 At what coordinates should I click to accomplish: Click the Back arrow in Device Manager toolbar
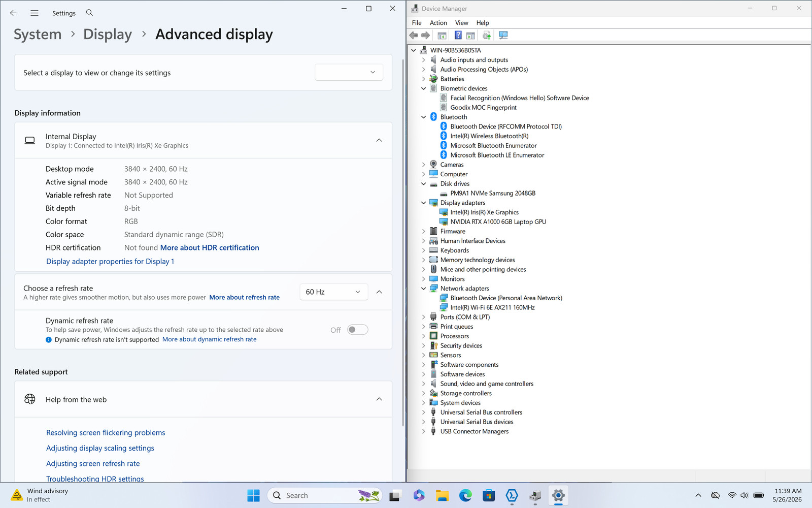(x=414, y=35)
